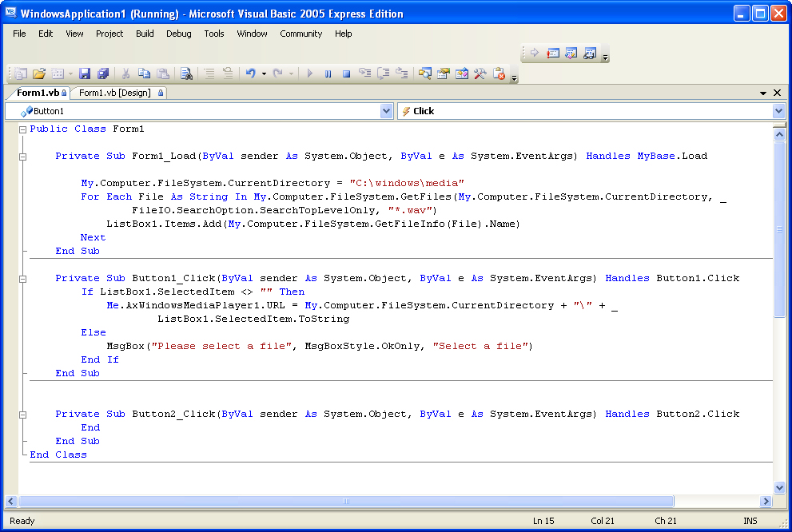Save the file using the floppy disk icon
Image resolution: width=792 pixels, height=532 pixels.
[x=85, y=73]
